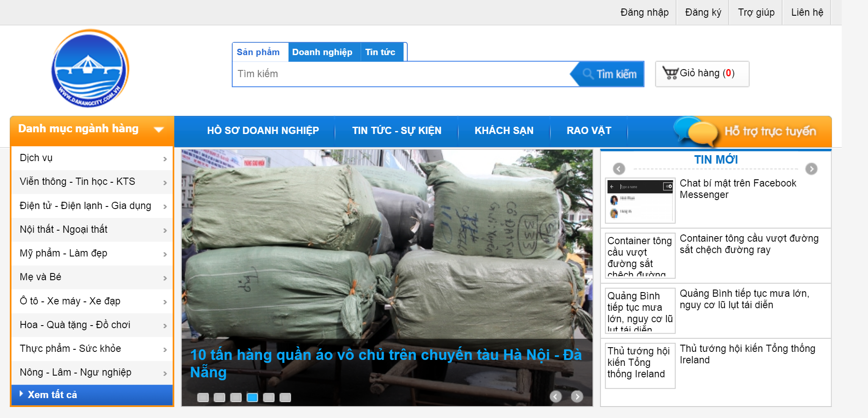Select the fifth carousel slide dot

click(x=269, y=397)
